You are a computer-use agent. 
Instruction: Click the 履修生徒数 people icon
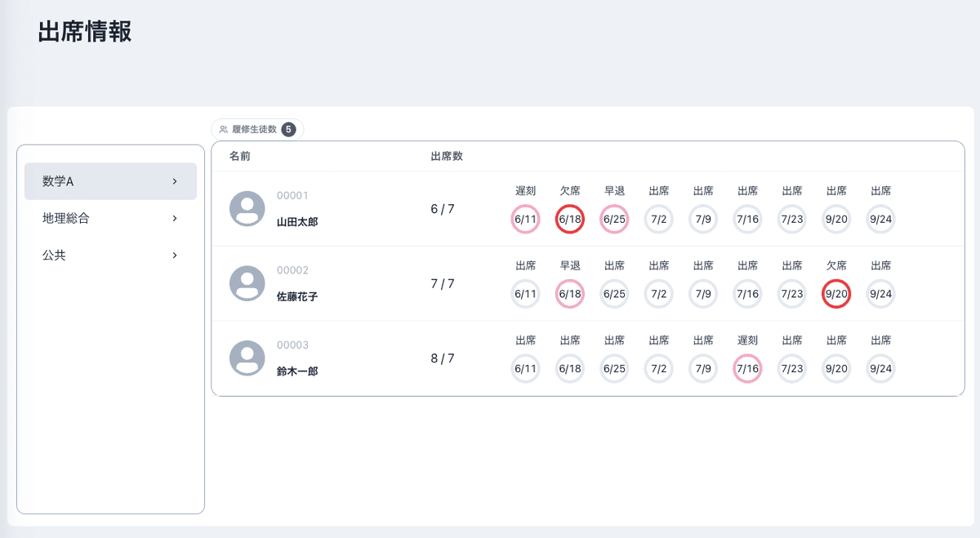coord(224,129)
